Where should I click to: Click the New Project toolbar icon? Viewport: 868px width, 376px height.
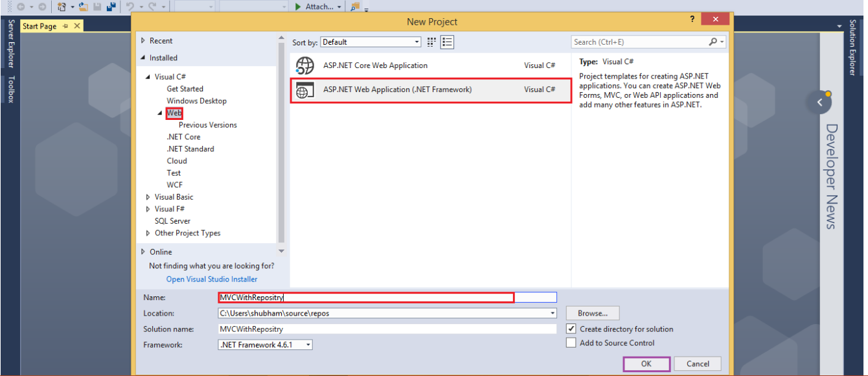(62, 6)
